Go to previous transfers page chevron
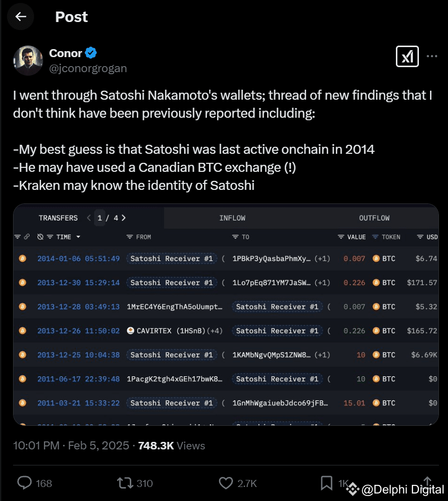 [89, 218]
